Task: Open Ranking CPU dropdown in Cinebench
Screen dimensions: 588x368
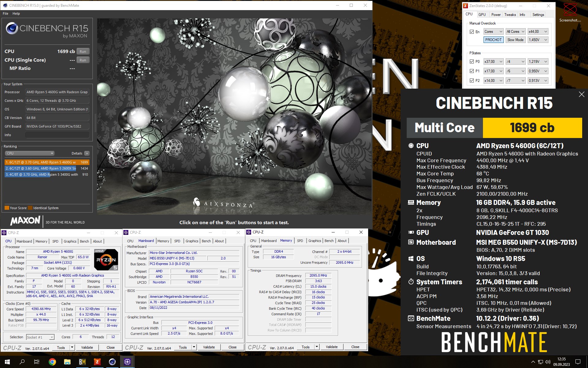Action: 30,153
